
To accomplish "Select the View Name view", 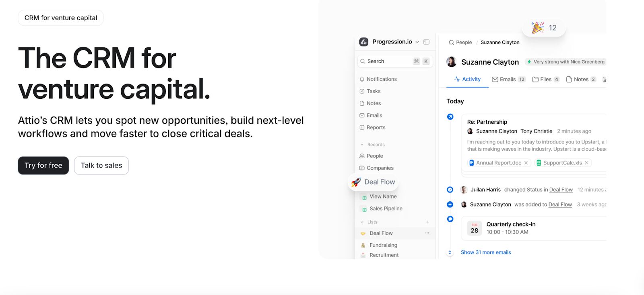I will pyautogui.click(x=383, y=197).
